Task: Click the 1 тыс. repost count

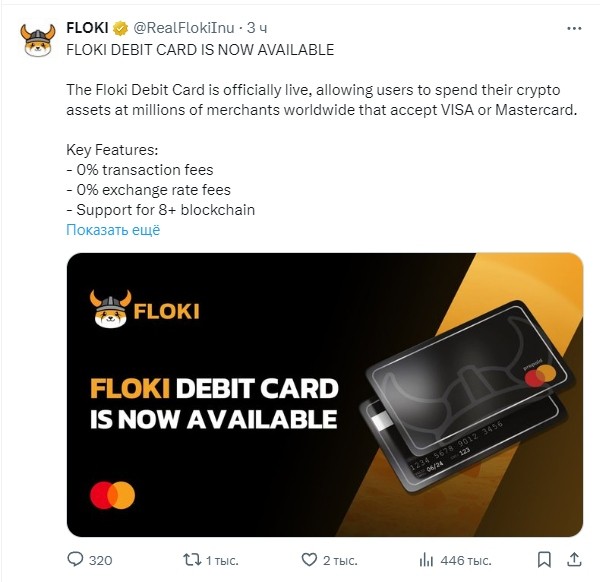Action: click(x=222, y=561)
